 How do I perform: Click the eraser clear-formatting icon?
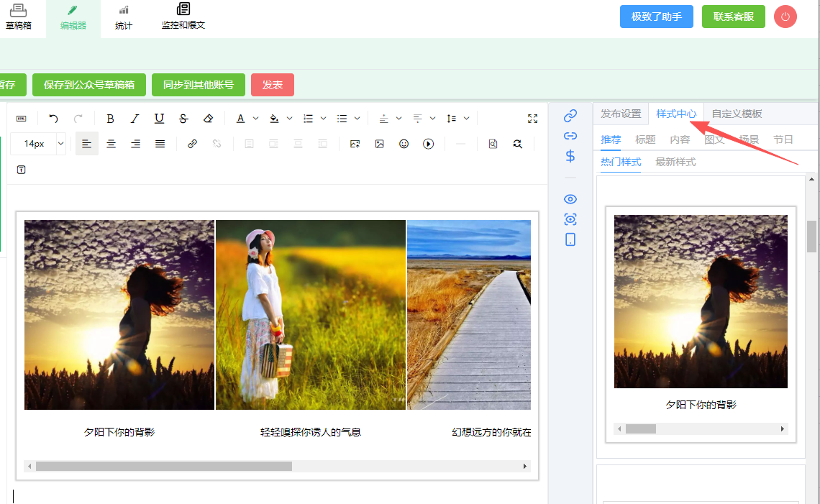pos(208,119)
